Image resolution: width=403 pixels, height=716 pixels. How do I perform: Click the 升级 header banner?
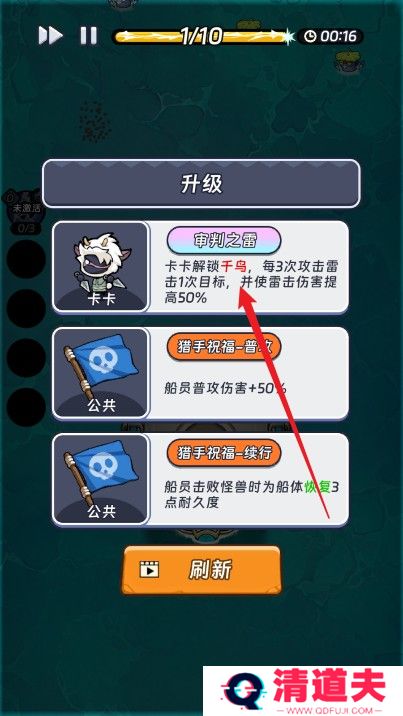(201, 184)
